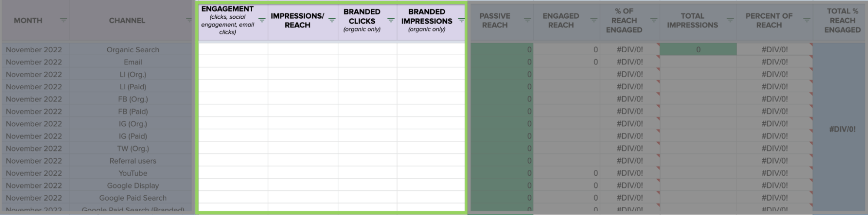
Task: Select the green Total Impressions cell showing 0
Action: 698,50
